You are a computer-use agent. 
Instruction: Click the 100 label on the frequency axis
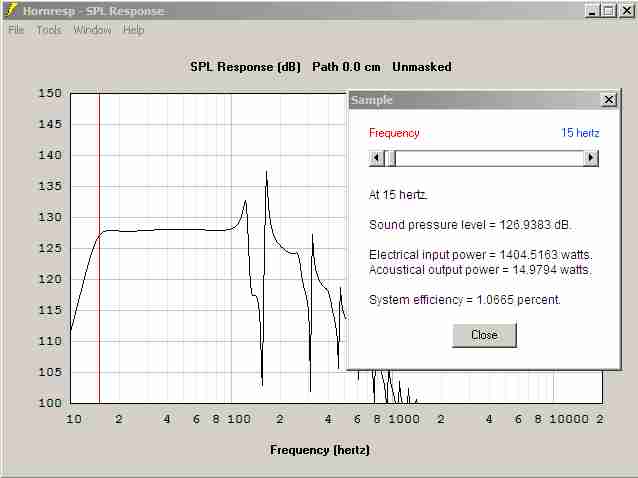pyautogui.click(x=239, y=419)
